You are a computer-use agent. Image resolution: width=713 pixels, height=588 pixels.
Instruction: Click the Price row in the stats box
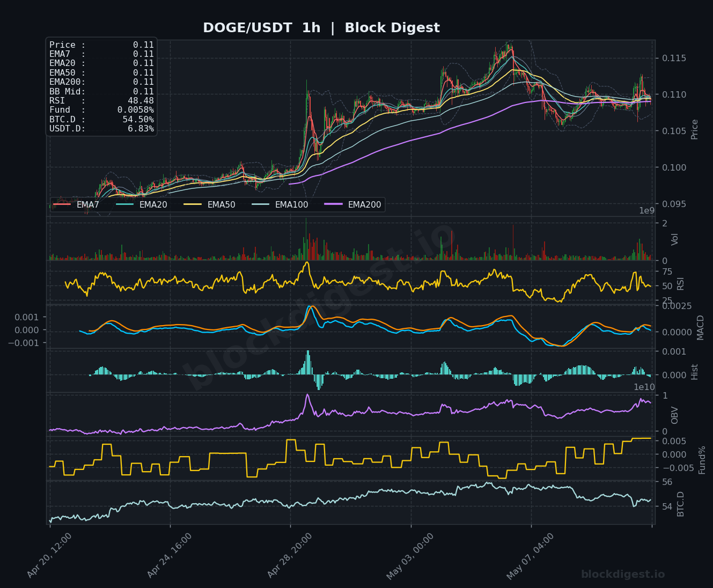tap(101, 45)
